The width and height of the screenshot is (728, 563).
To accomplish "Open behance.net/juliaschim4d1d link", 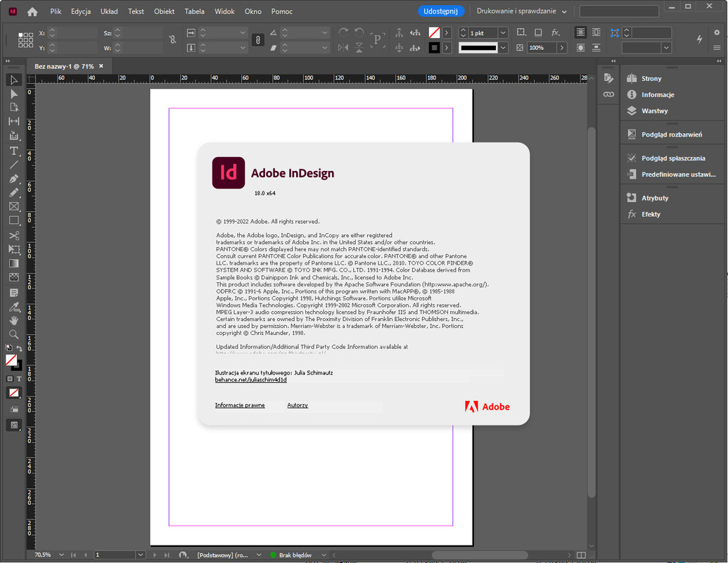I will (250, 379).
